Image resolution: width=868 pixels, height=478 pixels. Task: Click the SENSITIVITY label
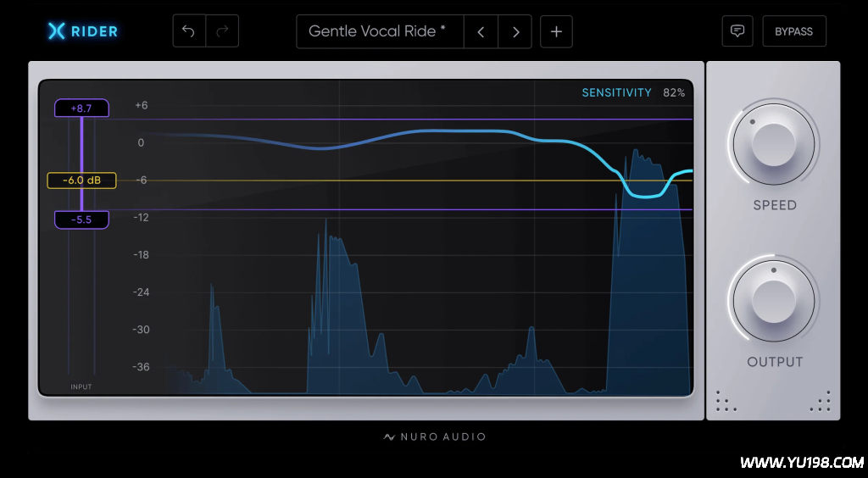(617, 93)
